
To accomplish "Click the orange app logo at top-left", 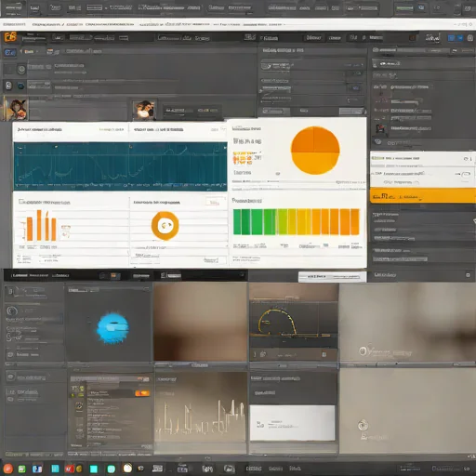I will (x=10, y=37).
